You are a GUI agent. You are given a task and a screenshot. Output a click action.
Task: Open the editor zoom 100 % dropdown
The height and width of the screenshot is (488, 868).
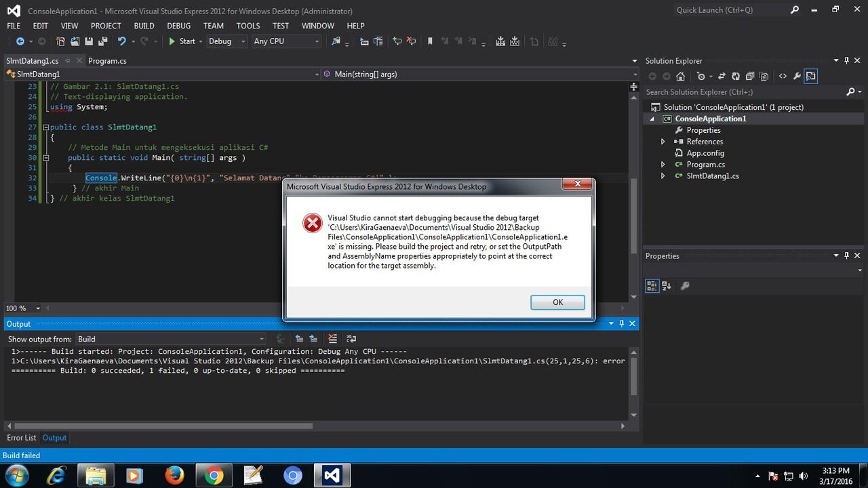[23, 308]
